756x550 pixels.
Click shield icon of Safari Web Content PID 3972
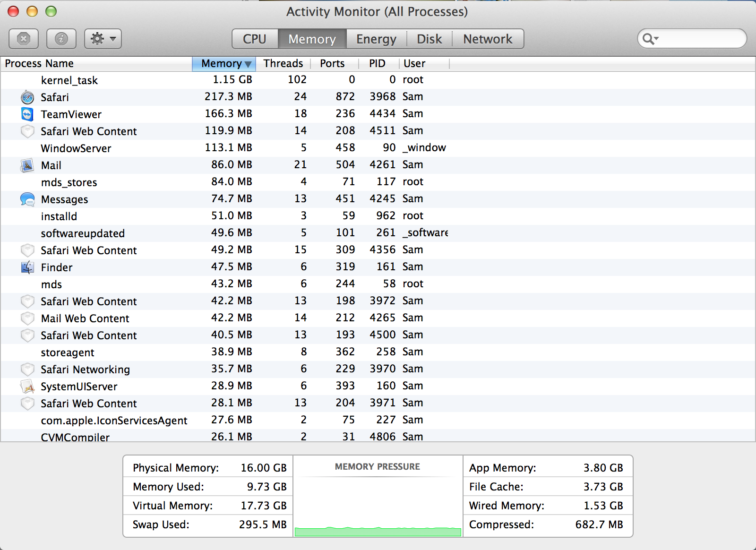[27, 301]
